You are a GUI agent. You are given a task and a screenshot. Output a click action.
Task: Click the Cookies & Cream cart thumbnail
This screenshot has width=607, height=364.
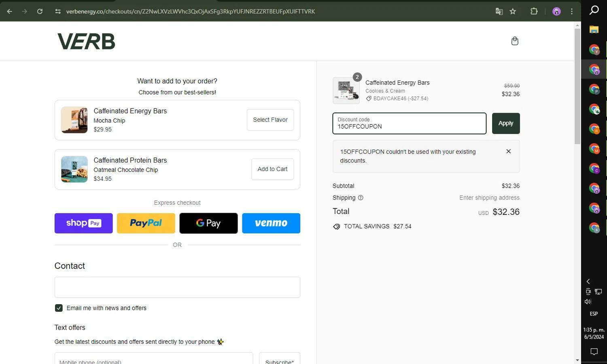(x=346, y=91)
